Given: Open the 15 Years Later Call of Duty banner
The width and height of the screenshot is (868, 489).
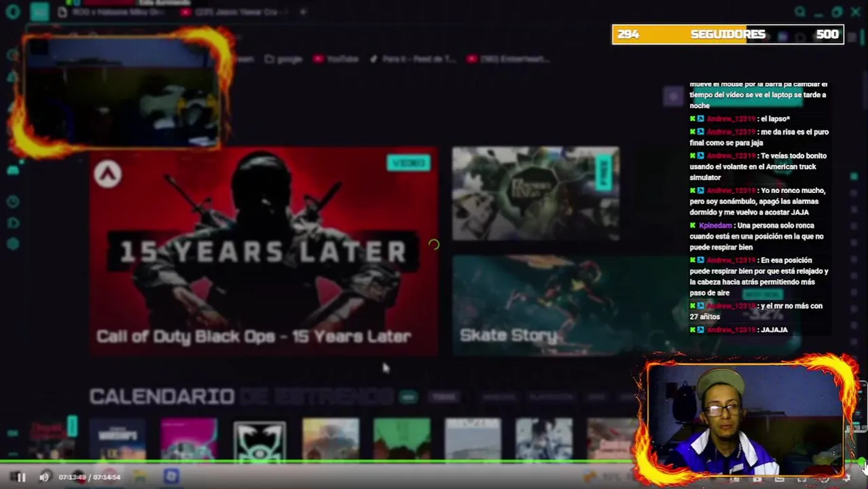Looking at the screenshot, I should (x=264, y=251).
